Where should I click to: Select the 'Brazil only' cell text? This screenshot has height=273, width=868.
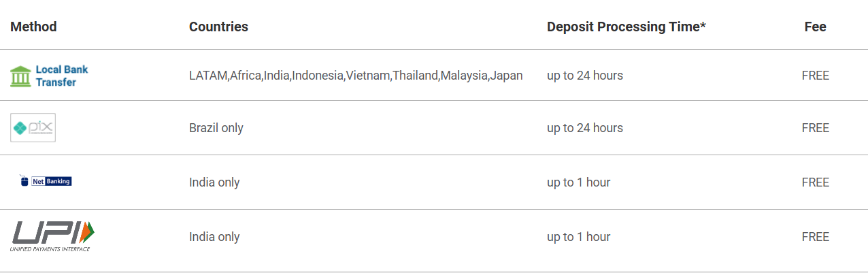point(216,128)
